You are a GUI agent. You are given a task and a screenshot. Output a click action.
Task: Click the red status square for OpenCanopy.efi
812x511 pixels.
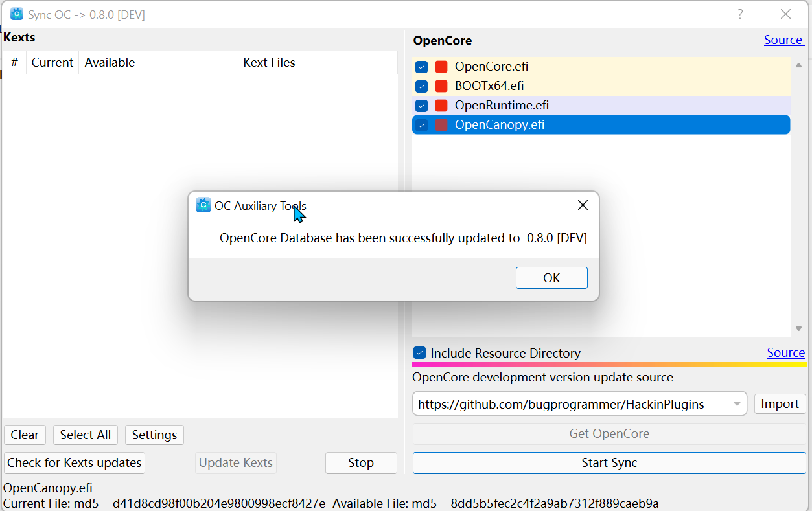pos(441,125)
